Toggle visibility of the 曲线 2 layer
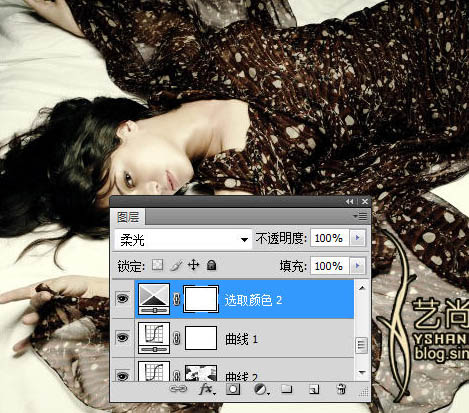Image resolution: width=469 pixels, height=413 pixels. click(122, 376)
